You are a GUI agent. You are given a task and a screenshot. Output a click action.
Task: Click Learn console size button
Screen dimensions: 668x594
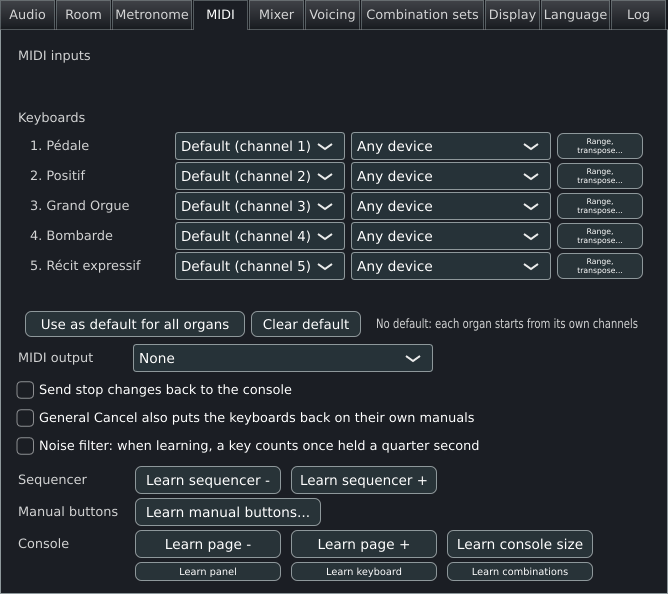[x=520, y=544]
